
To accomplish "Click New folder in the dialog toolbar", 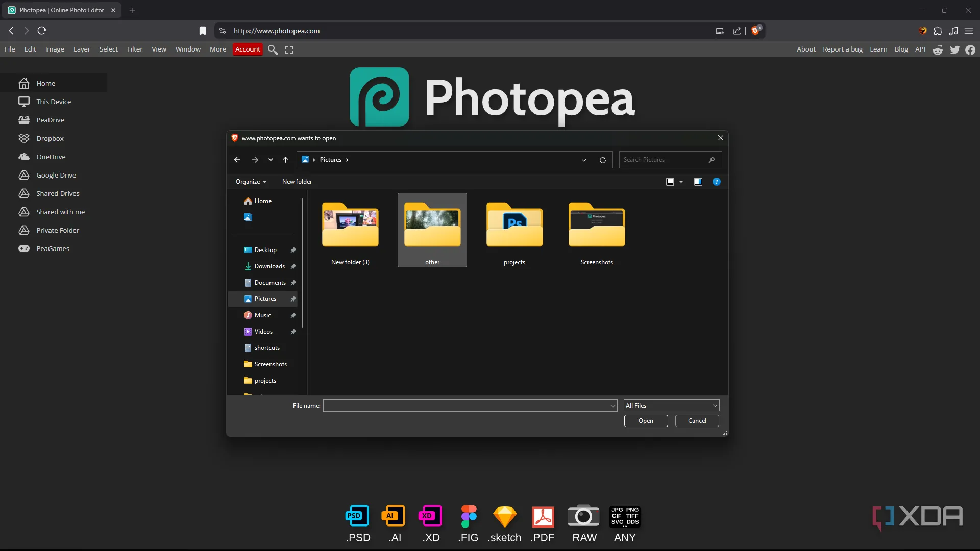I will point(297,182).
